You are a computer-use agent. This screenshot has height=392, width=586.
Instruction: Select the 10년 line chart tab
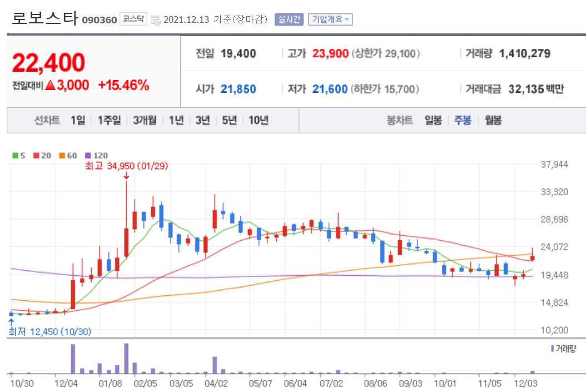[x=258, y=120]
